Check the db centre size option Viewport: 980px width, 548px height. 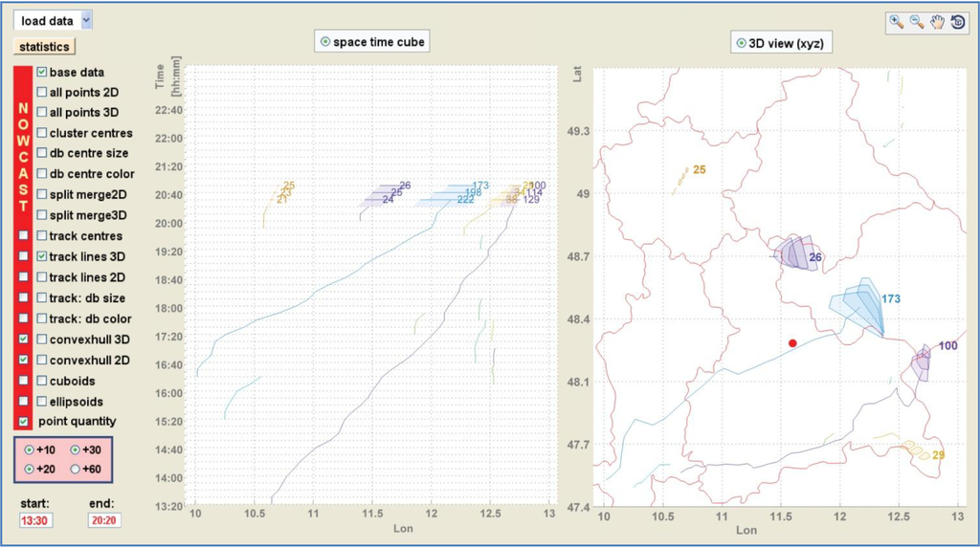pyautogui.click(x=42, y=153)
